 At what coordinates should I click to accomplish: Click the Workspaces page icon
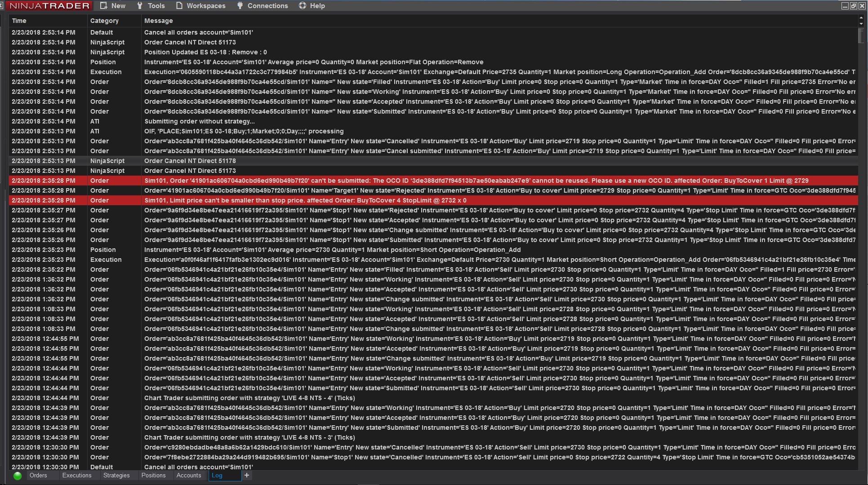click(179, 6)
